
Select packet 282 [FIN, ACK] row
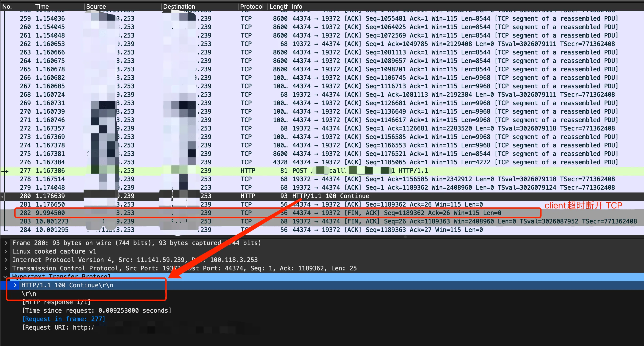pos(322,213)
